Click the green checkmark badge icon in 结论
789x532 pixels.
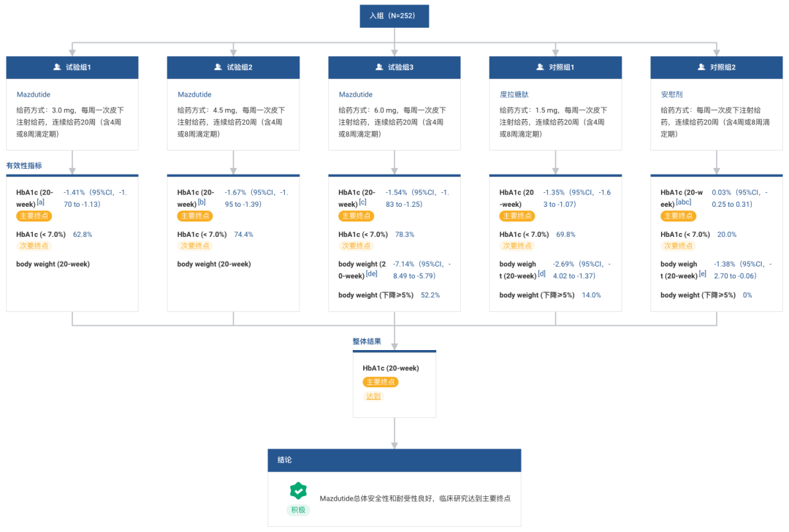click(x=298, y=491)
